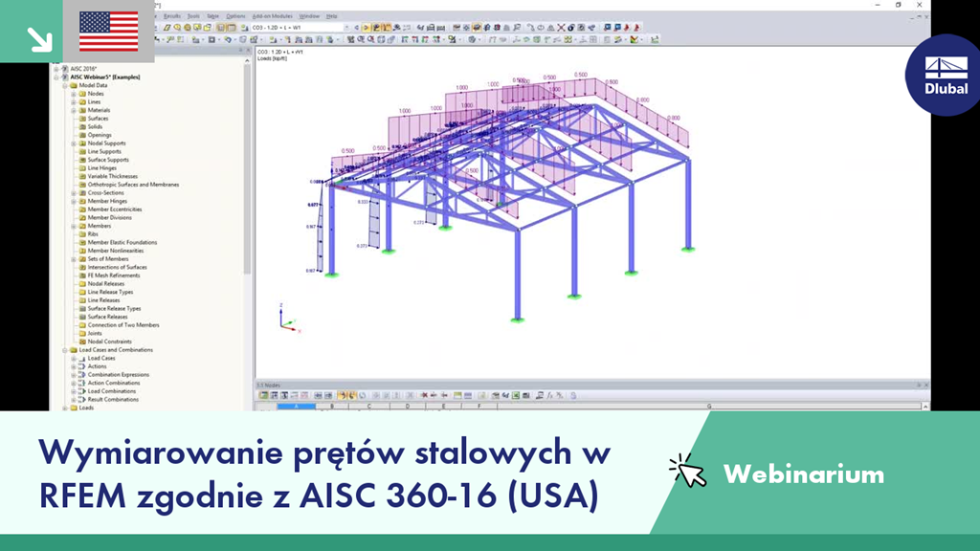Select Load Cases tree item
This screenshot has width=980, height=551.
tap(101, 358)
